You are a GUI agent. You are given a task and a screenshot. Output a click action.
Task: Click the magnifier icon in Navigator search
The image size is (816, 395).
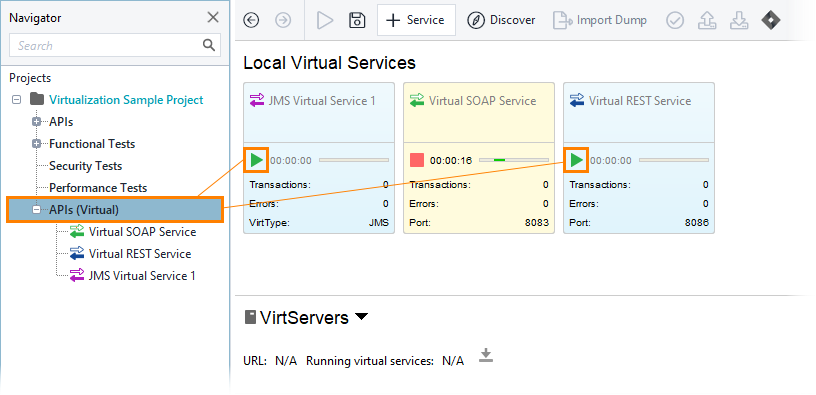[x=209, y=45]
